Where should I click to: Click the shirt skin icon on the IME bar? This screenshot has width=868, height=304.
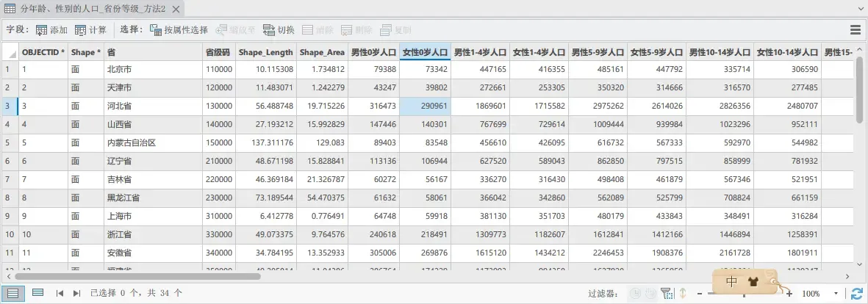click(x=753, y=282)
